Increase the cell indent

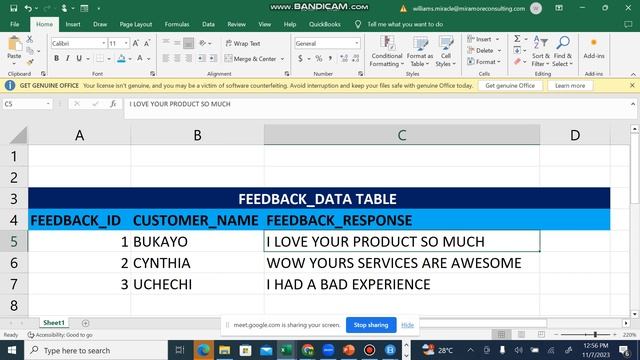pyautogui.click(x=213, y=58)
